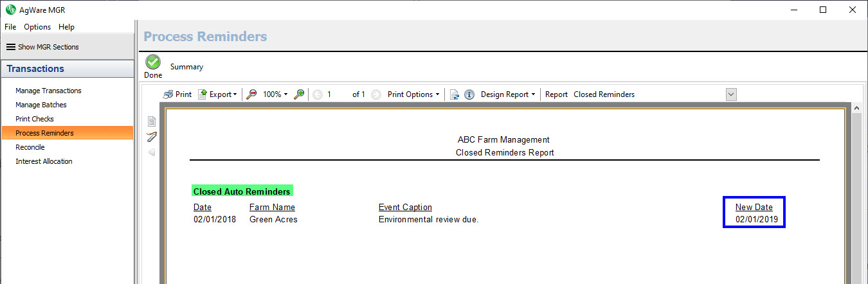Open the File menu
Image resolution: width=868 pixels, height=284 pixels.
10,27
